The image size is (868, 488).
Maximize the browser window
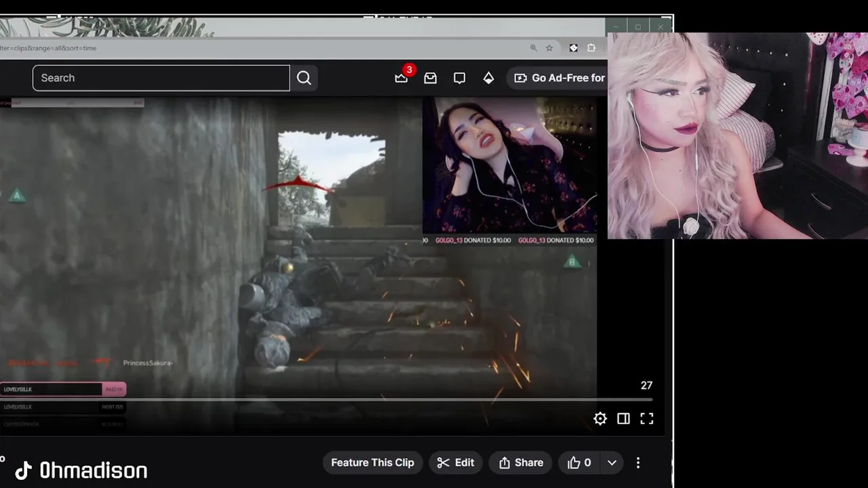coord(638,27)
